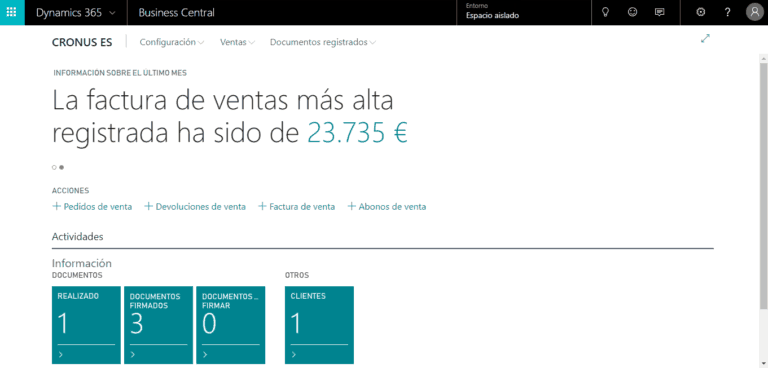Viewport: 768px width, 368px height.
Task: Click the chevron on Documentos Firmados tile
Action: click(133, 355)
